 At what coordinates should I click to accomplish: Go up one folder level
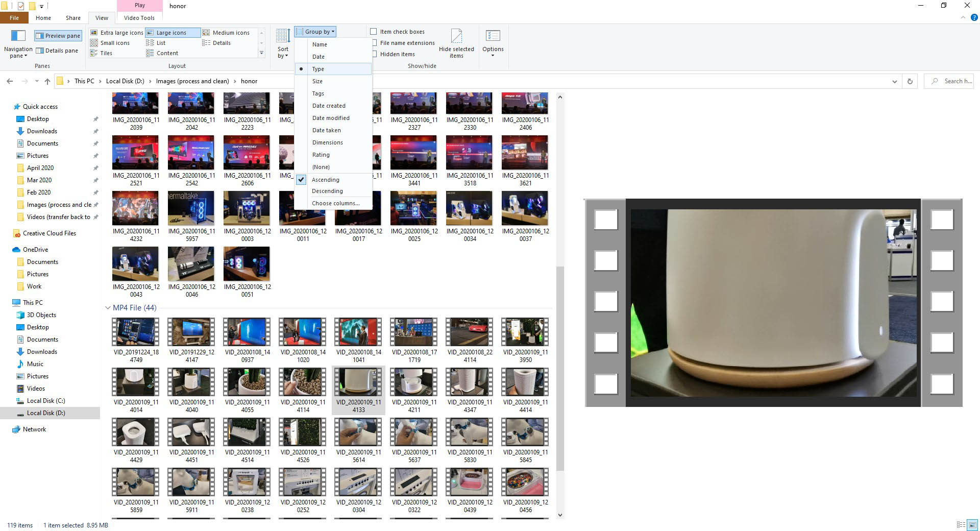pyautogui.click(x=47, y=81)
